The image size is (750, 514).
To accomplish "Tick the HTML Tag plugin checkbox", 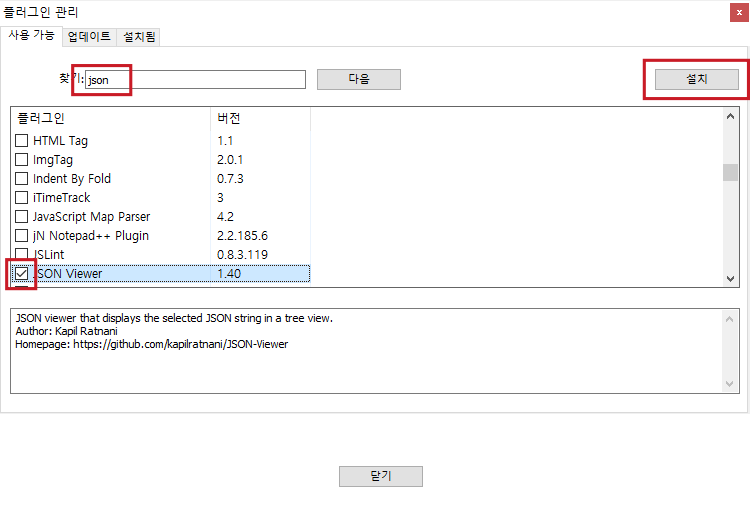I will click(x=22, y=141).
